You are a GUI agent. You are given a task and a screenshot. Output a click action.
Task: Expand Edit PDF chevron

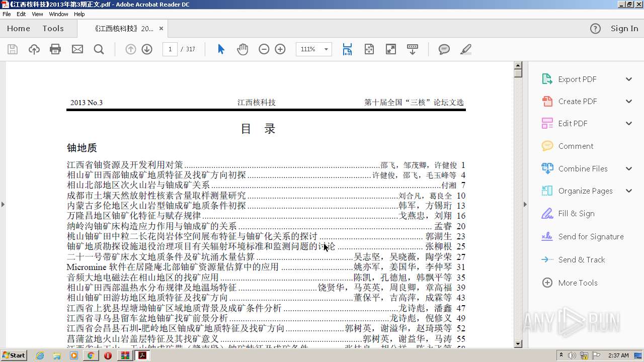(x=629, y=124)
